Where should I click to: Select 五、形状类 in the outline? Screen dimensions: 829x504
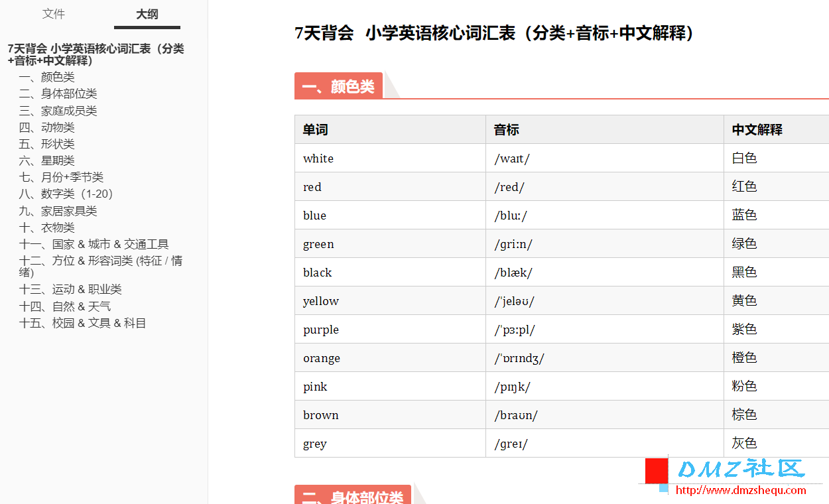46,144
